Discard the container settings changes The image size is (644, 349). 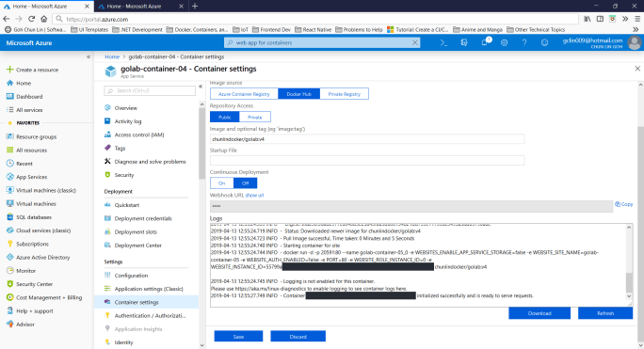pos(298,337)
